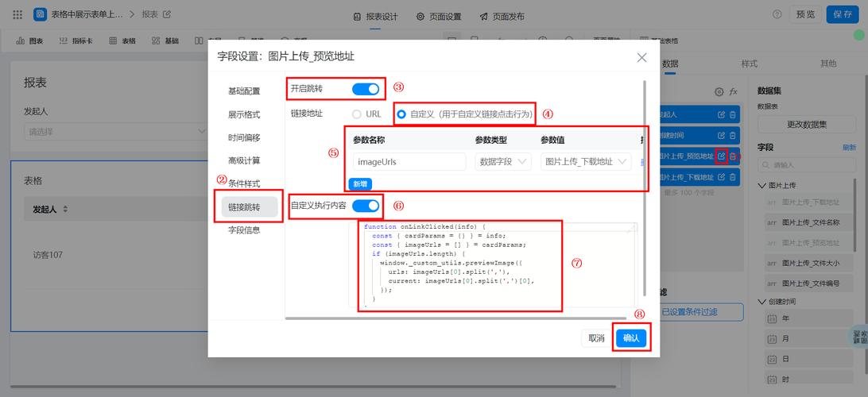Click the 基础 components toolbar item
Screen dimensions: 868x397
click(x=165, y=40)
